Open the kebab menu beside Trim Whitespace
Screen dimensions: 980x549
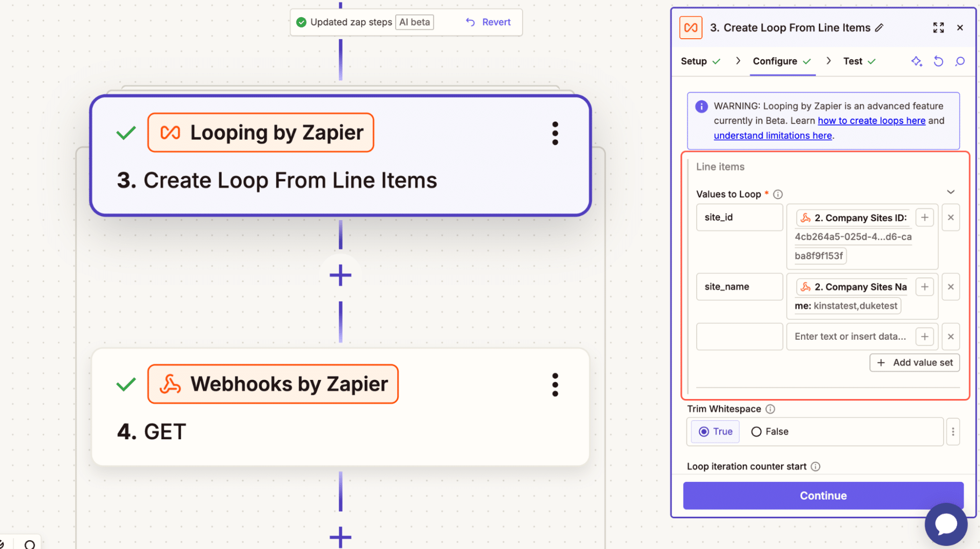coord(953,431)
